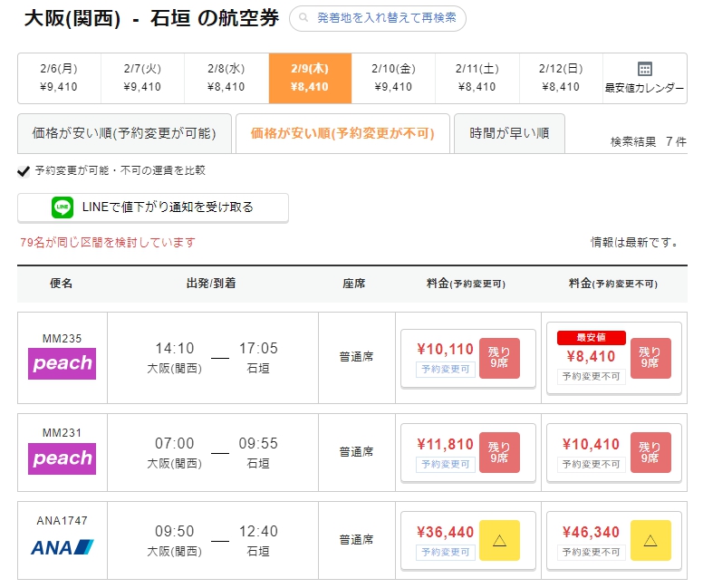Click the 予約変更可 tag under ¥36,440
The width and height of the screenshot is (703, 588).
pos(446,552)
